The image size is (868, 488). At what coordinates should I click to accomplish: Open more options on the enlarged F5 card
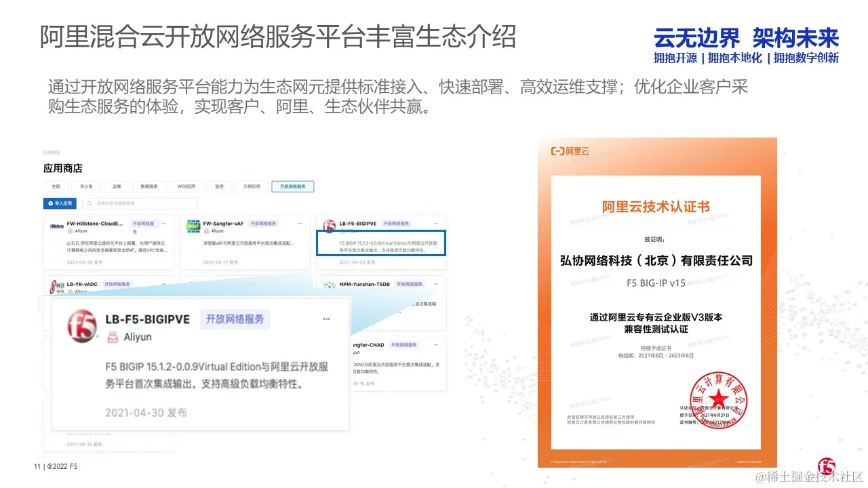pos(327,319)
